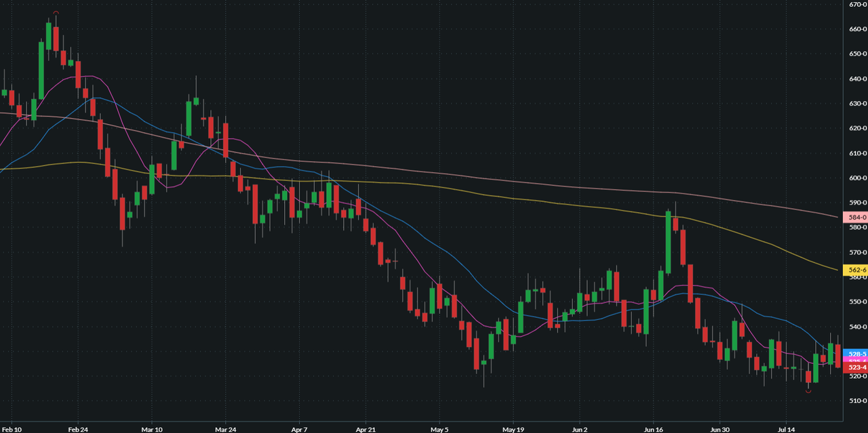Click the pink 584-0 price tag
The height and width of the screenshot is (433, 868).
(855, 218)
